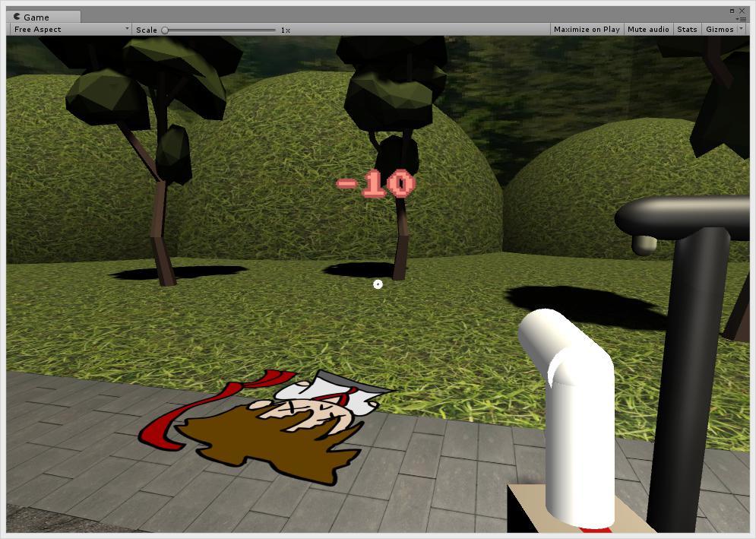Enable Mute audio

(x=648, y=30)
